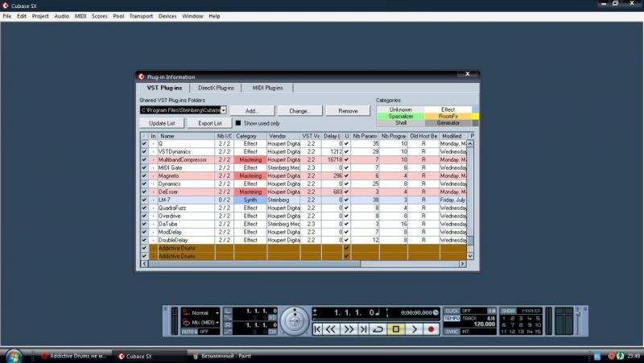The height and width of the screenshot is (363, 644).
Task: Jump to marker 10 in the marker grid
Action: point(538,325)
